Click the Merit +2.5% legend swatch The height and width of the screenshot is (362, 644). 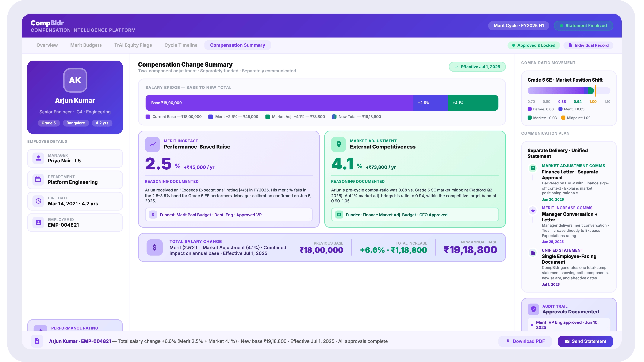210,117
